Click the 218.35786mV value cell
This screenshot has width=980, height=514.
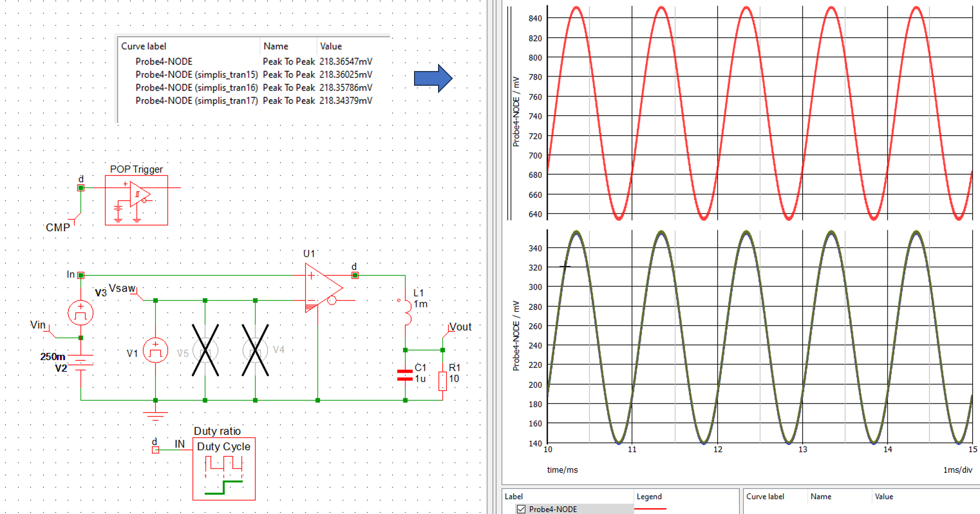[346, 87]
